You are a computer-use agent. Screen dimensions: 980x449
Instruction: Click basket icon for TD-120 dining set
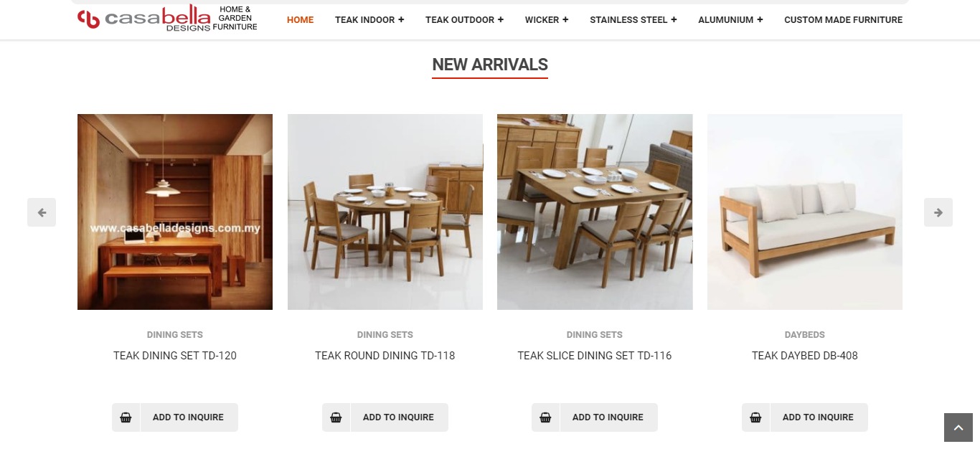click(x=126, y=417)
